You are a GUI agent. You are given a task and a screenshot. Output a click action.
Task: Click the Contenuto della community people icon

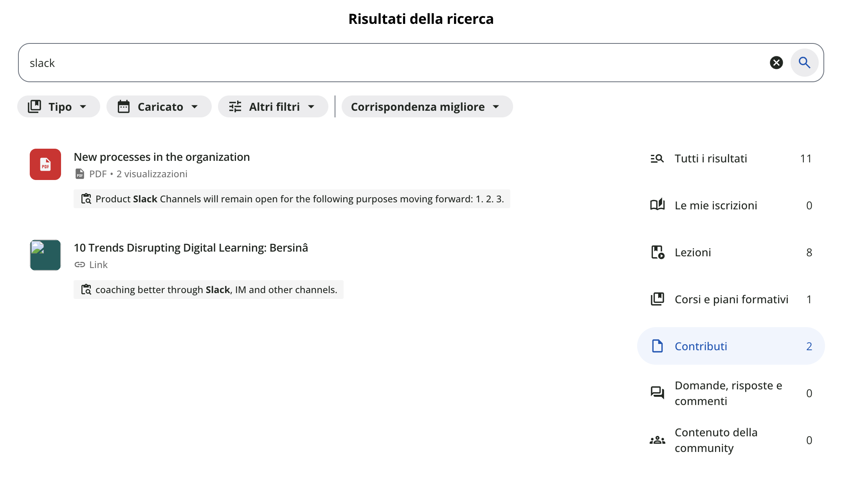pyautogui.click(x=657, y=440)
